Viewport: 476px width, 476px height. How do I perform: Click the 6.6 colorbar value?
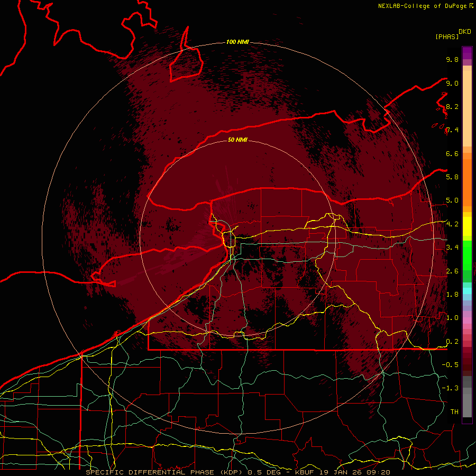pos(452,153)
